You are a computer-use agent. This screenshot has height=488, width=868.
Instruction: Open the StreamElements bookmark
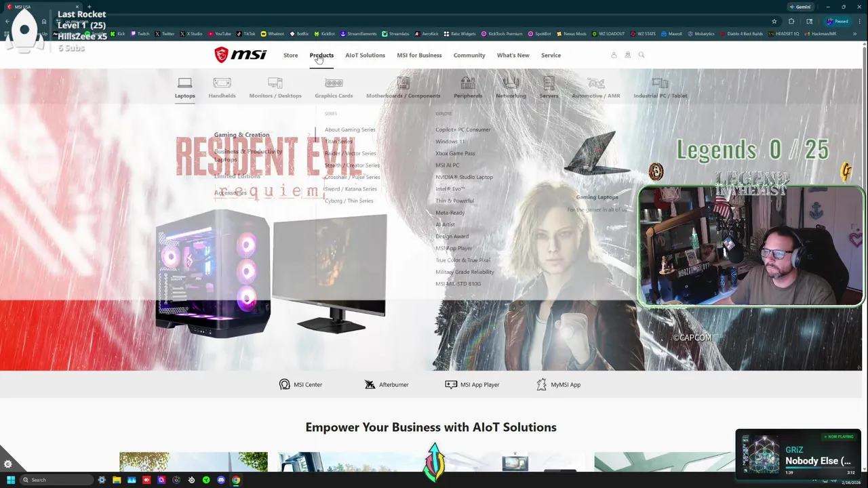pyautogui.click(x=358, y=34)
